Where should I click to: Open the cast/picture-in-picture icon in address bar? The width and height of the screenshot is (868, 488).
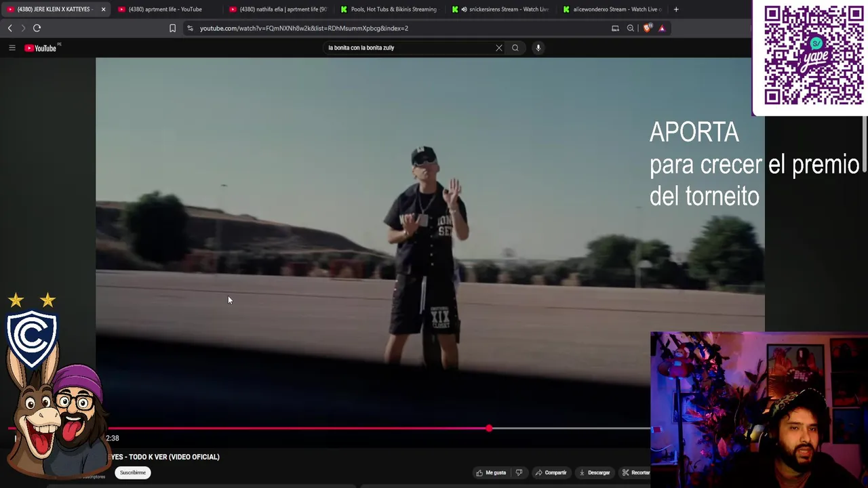[615, 28]
